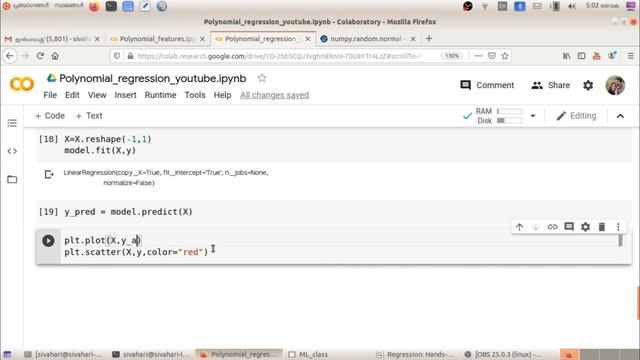Bookmark this page star icon

[x=505, y=56]
